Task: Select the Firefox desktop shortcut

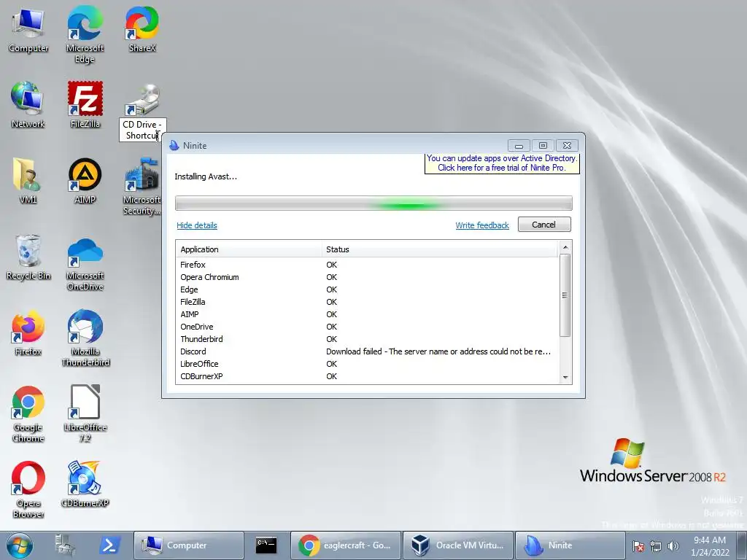Action: point(28,332)
